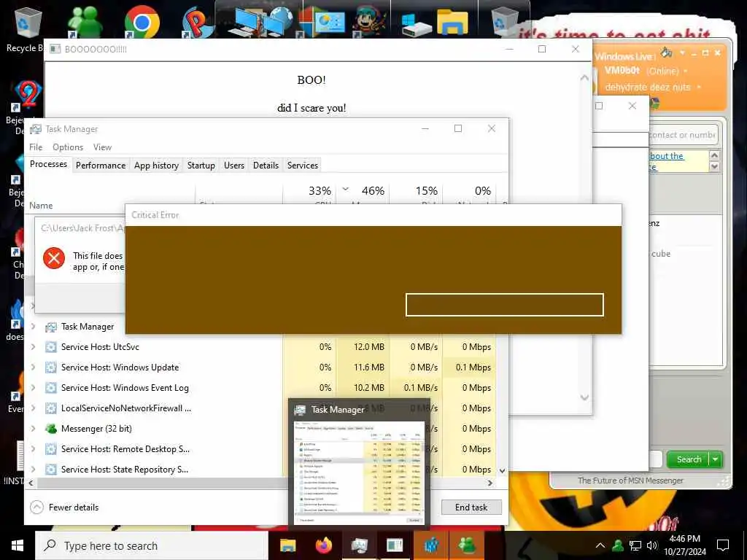Click the Task Manager preview thumbnail
The image size is (747, 560).
tap(359, 471)
